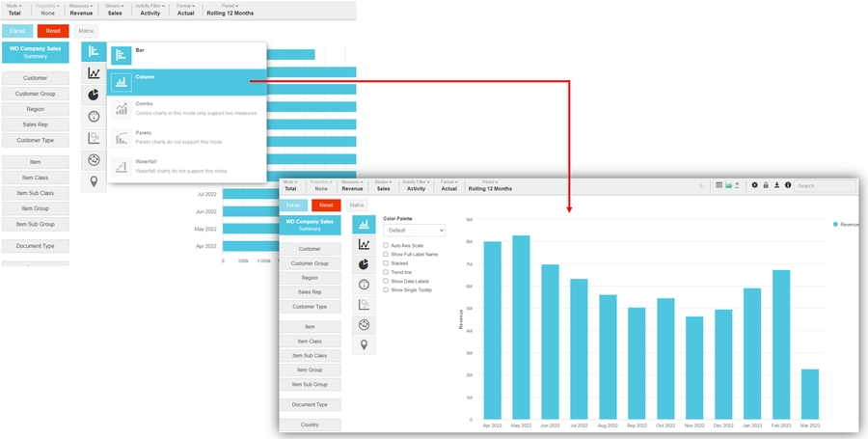Click the map pin icon in column chart window

tap(364, 344)
